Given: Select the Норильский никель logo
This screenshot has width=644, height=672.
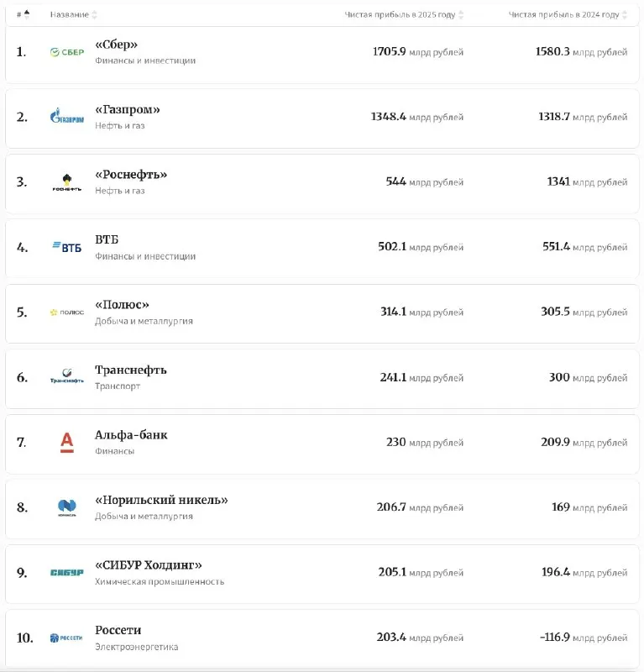Looking at the screenshot, I should [x=67, y=507].
